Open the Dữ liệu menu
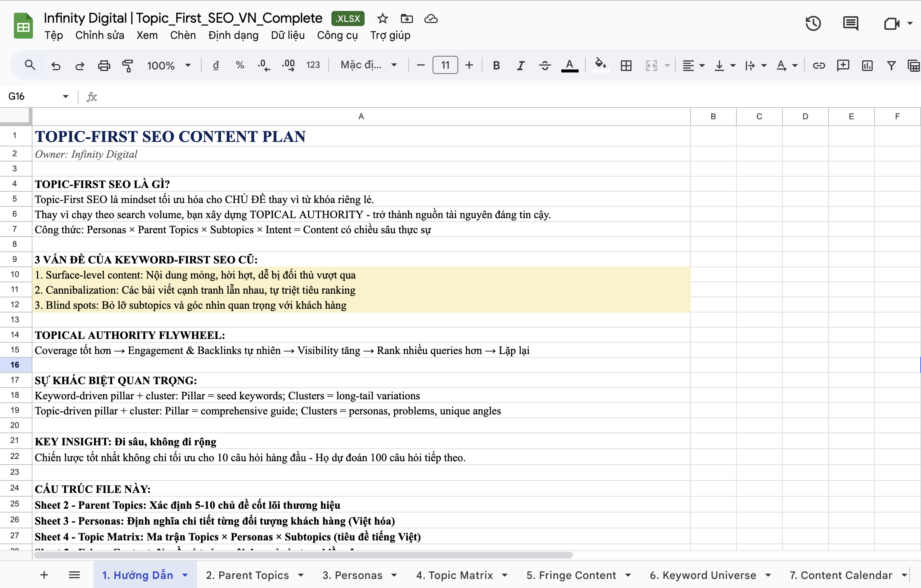Image resolution: width=921 pixels, height=588 pixels. point(288,35)
